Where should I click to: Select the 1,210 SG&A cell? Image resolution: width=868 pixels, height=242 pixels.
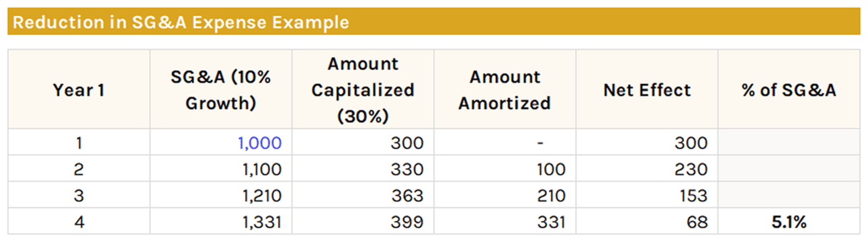tap(221, 195)
